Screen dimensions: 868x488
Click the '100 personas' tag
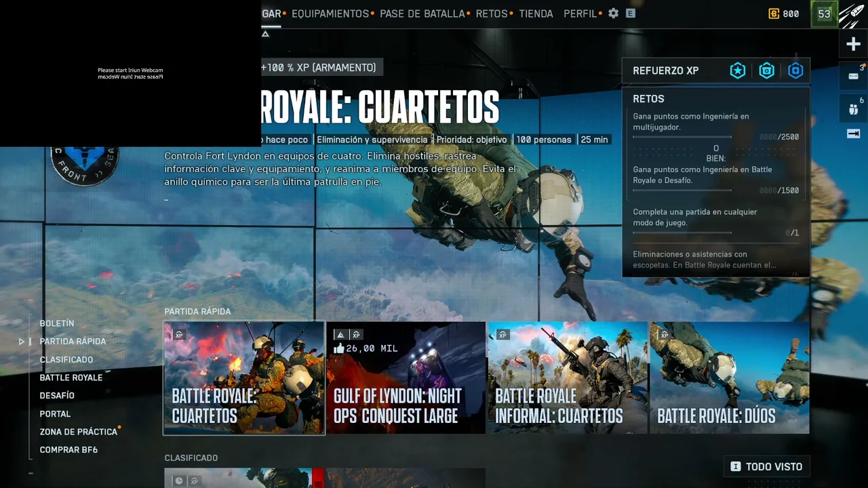click(x=544, y=140)
